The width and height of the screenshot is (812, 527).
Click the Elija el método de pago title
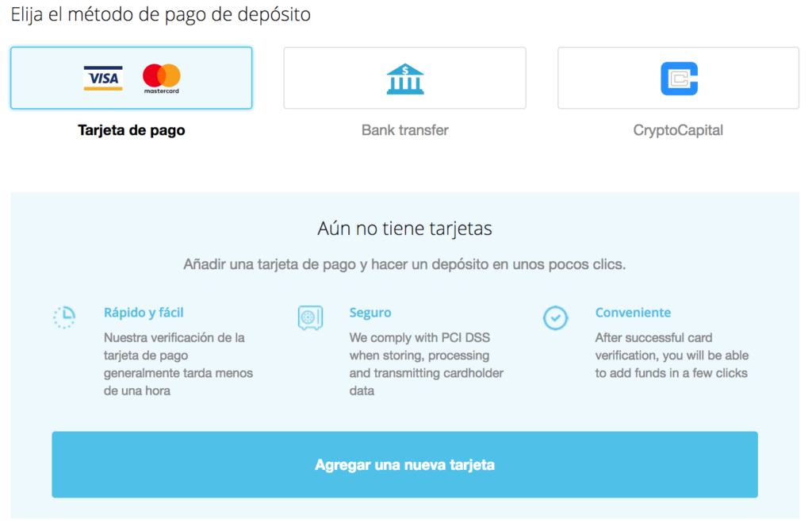[161, 14]
